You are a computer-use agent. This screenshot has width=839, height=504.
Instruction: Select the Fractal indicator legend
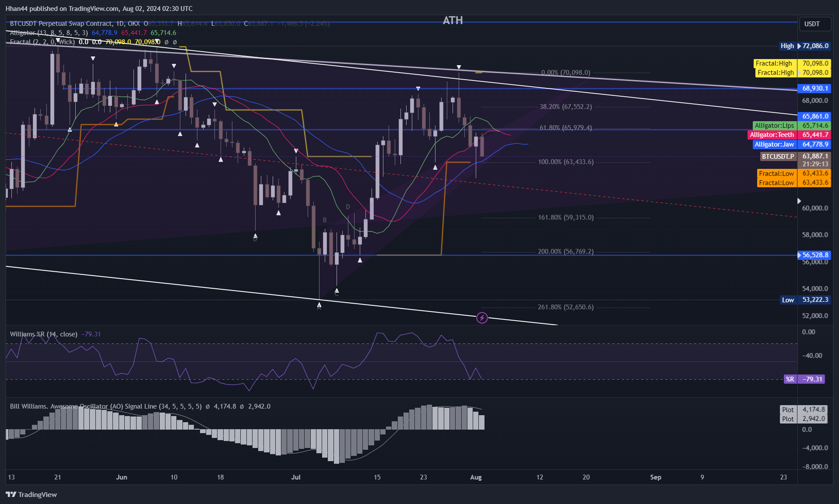click(42, 42)
